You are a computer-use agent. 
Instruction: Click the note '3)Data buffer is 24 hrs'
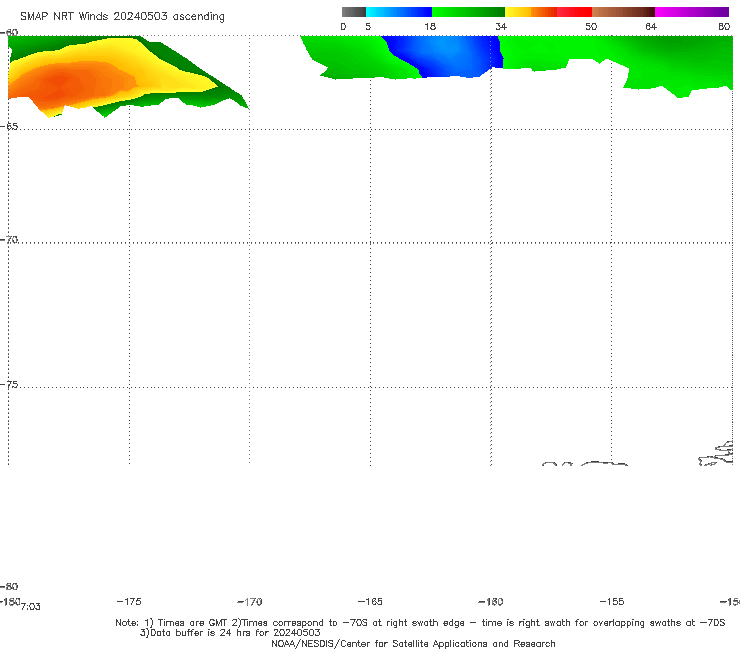pos(230,633)
